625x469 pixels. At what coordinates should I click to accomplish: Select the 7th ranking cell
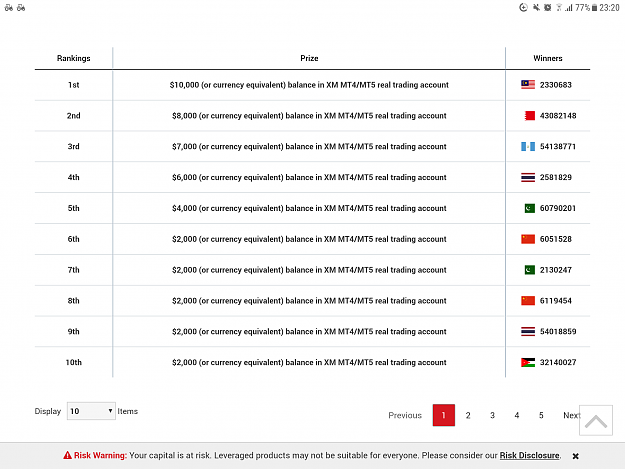click(73, 270)
